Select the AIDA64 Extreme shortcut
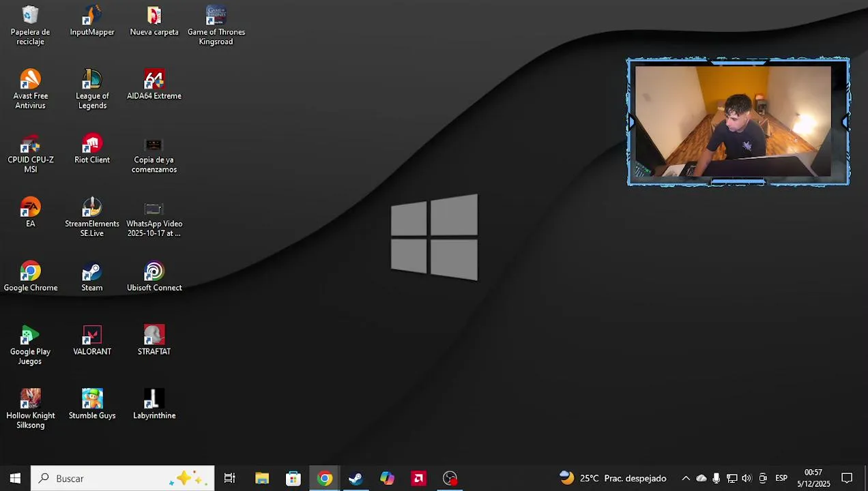The width and height of the screenshot is (868, 491). click(154, 85)
